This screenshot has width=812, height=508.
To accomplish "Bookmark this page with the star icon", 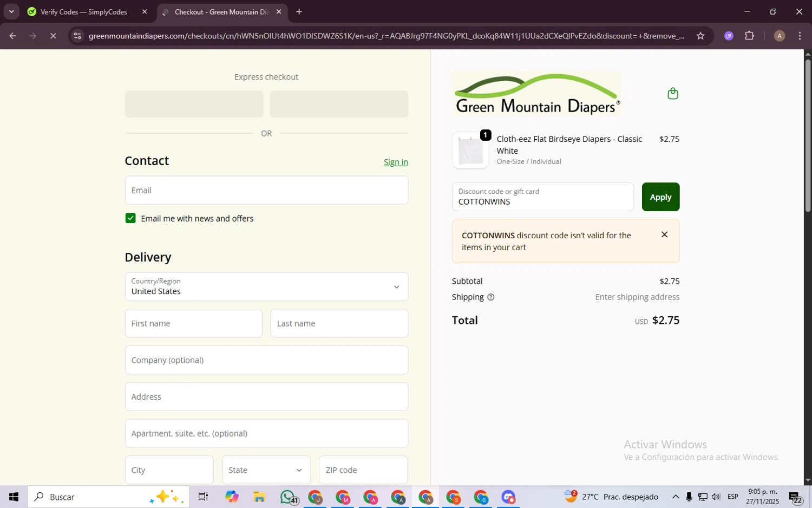I will click(x=700, y=36).
